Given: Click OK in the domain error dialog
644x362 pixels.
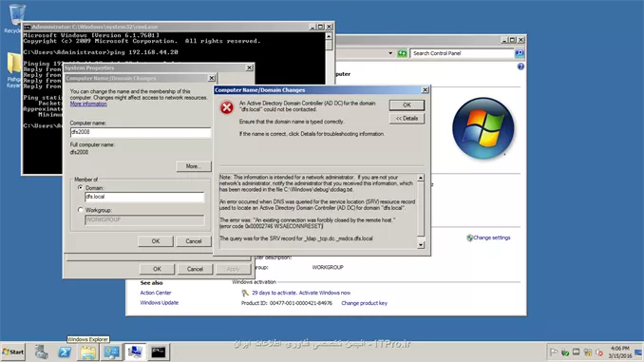Looking at the screenshot, I should click(407, 105).
